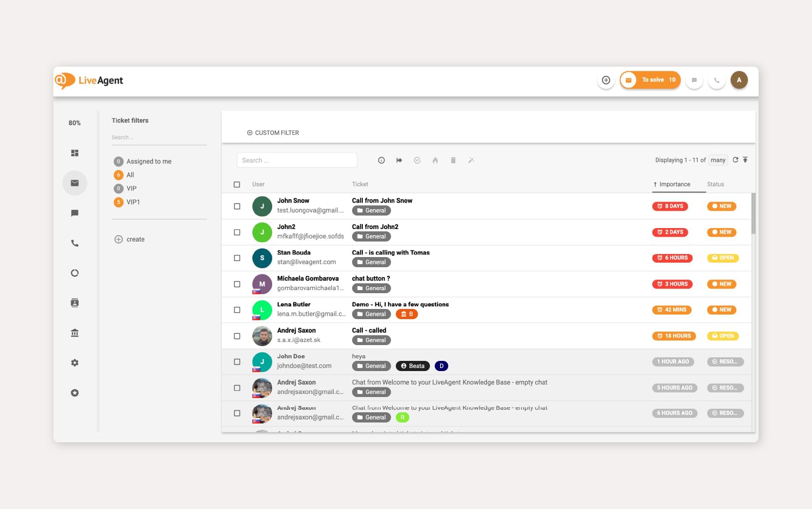
Task: Open the chat button ? ticket
Action: (371, 278)
